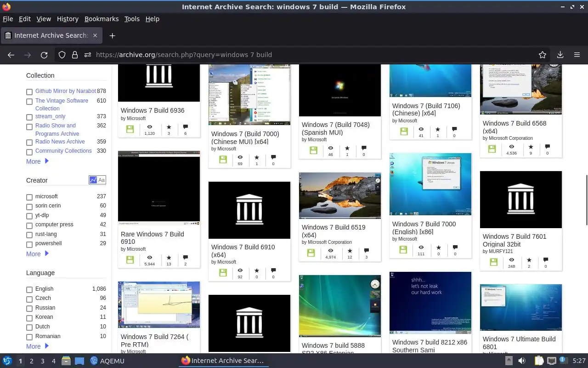This screenshot has width=588, height=368.
Task: Open the Bookmarks menu
Action: pyautogui.click(x=102, y=19)
